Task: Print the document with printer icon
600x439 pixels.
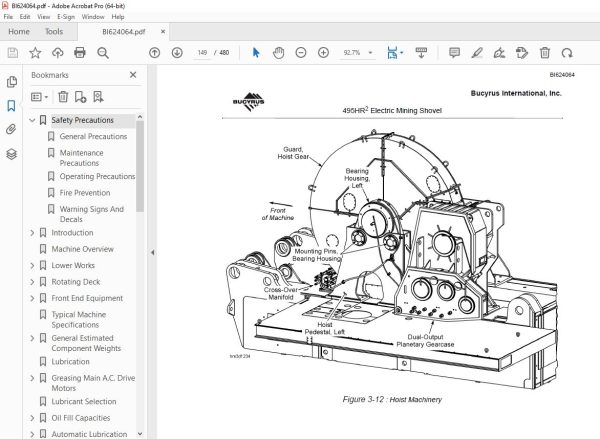Action: point(80,52)
